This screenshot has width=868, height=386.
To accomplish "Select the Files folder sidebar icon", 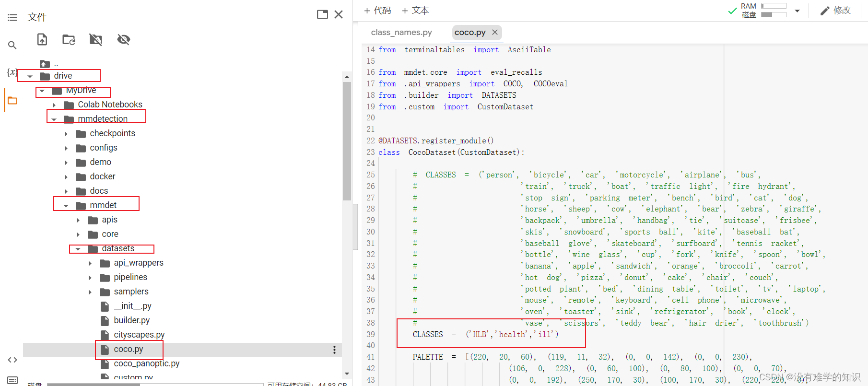I will (x=12, y=101).
